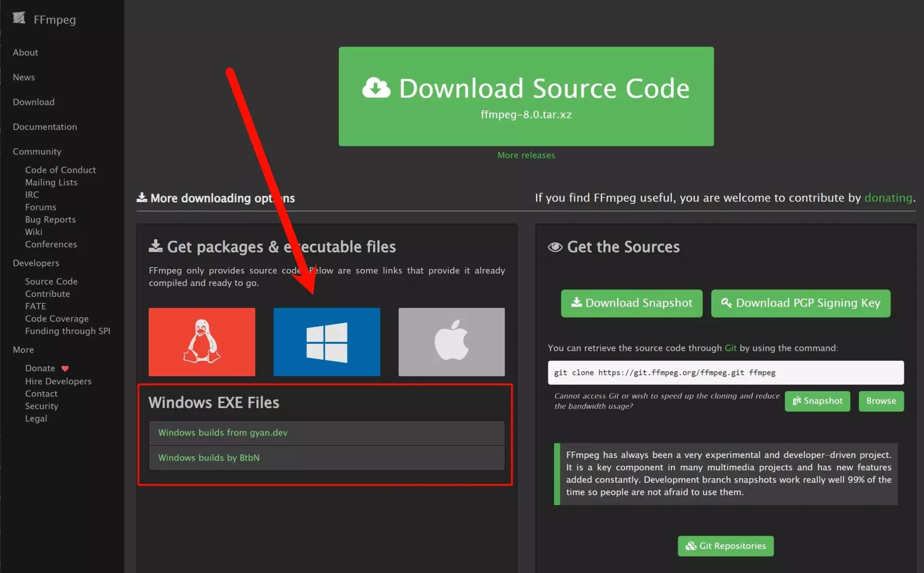The width and height of the screenshot is (924, 573).
Task: Click the FFmpeg site title text
Action: pyautogui.click(x=55, y=20)
